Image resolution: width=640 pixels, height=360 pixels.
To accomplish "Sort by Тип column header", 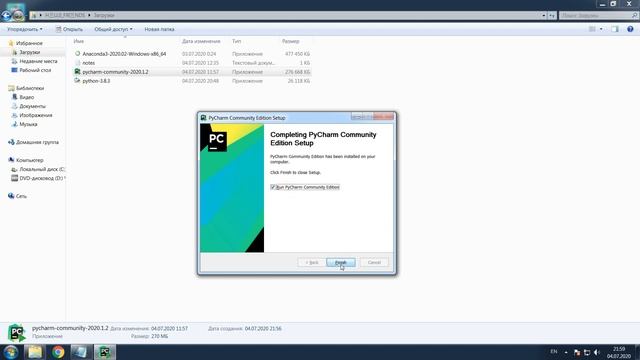I will point(236,41).
